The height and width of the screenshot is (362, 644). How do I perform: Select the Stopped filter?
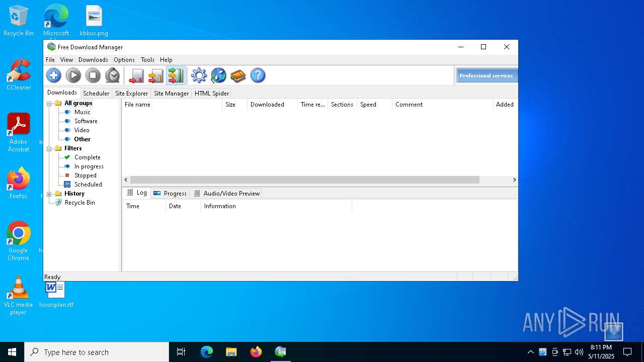[x=86, y=175]
